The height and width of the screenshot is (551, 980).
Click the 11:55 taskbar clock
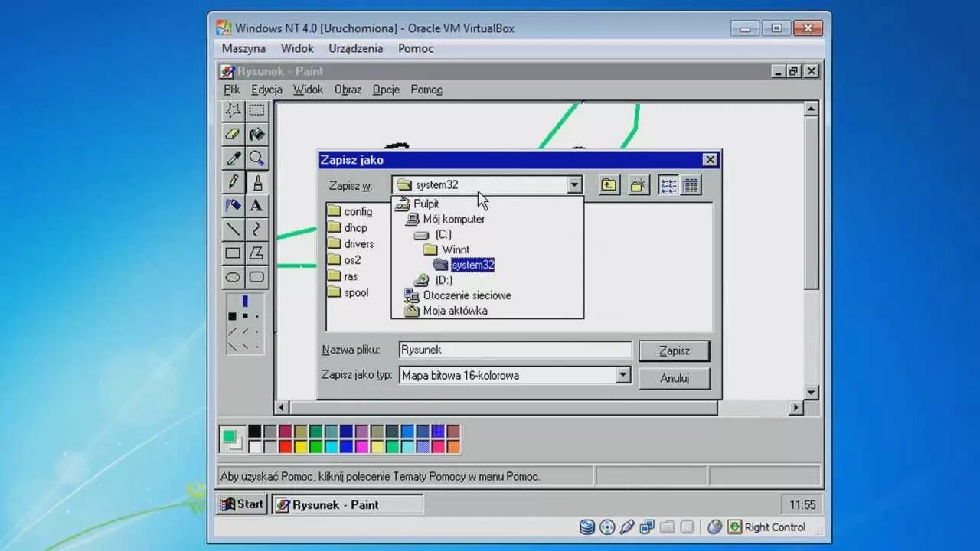802,504
